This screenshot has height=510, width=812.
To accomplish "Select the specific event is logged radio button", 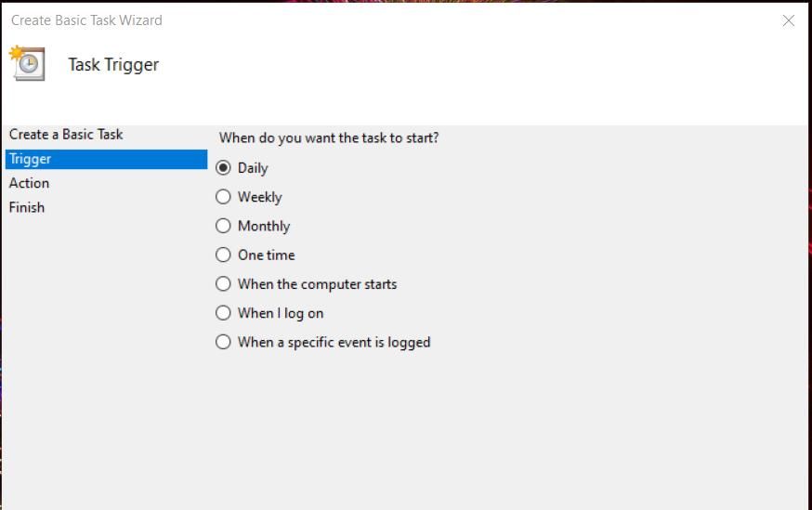I will [x=223, y=342].
